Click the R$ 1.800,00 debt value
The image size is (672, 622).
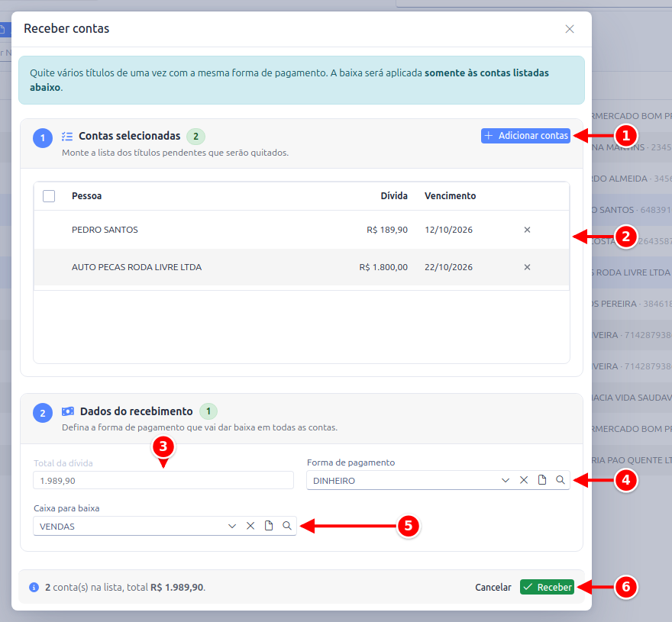(x=383, y=267)
